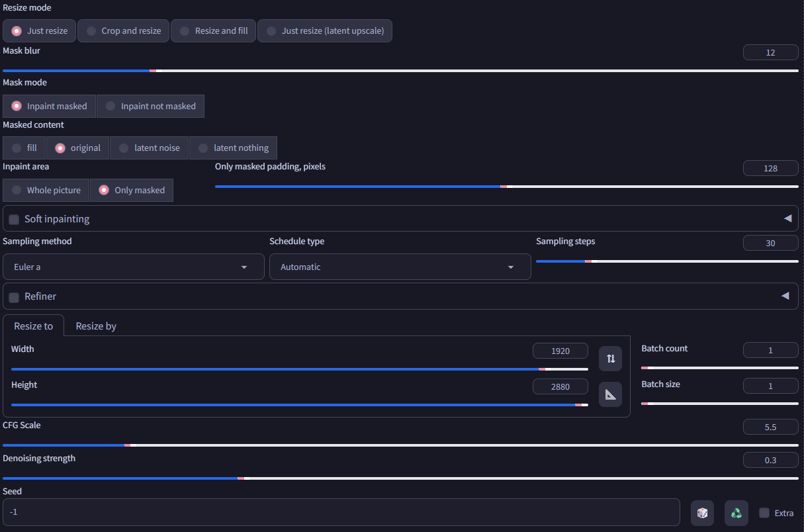Click the padding pixels value field showing 128
The image size is (804, 532).
tap(771, 168)
